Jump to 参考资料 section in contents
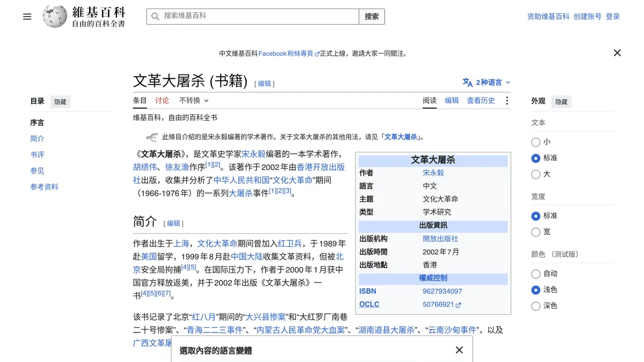Screen dimensions: 644x362 pos(44,187)
